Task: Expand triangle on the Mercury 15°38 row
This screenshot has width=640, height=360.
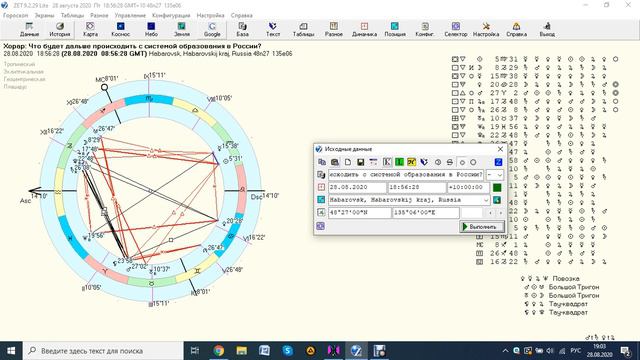Action: (x=463, y=76)
